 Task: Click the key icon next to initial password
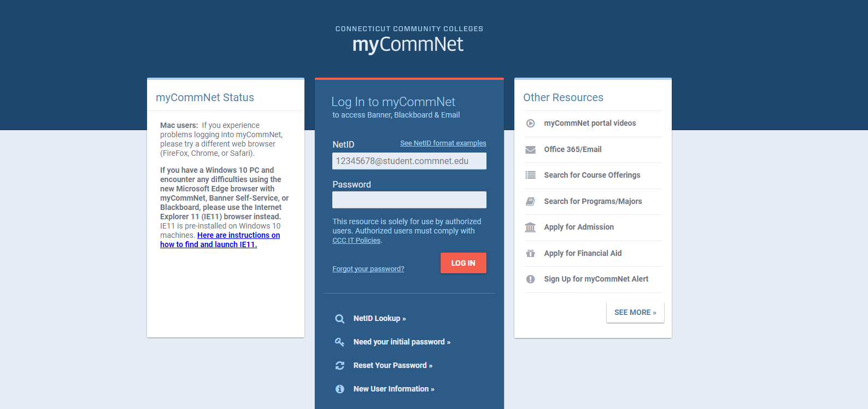click(x=340, y=342)
